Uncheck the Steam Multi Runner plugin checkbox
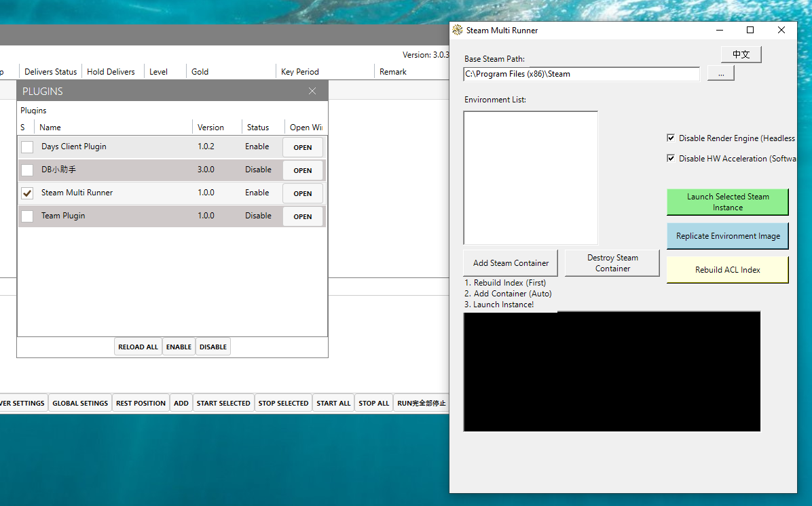Viewport: 812px width, 506px height. pos(27,193)
